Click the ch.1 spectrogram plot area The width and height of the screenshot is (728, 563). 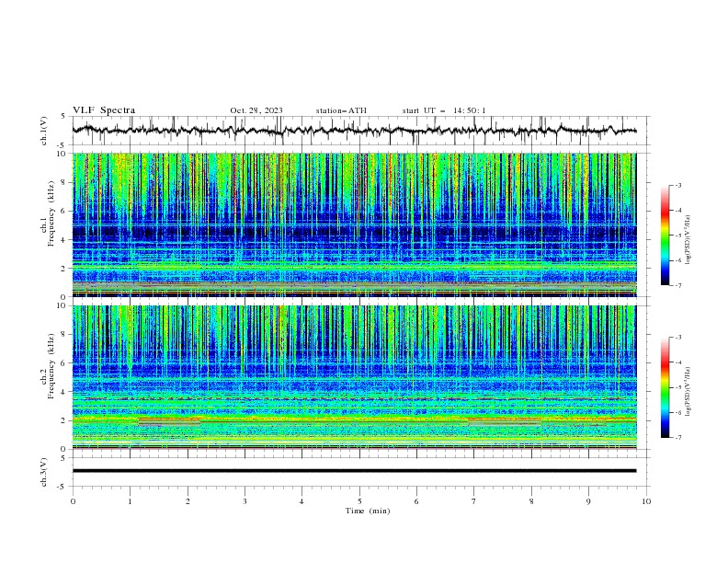pos(354,224)
